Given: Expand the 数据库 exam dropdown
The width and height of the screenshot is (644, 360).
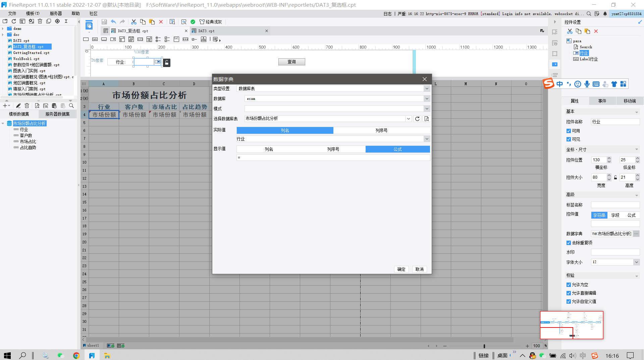Looking at the screenshot, I should (x=427, y=99).
